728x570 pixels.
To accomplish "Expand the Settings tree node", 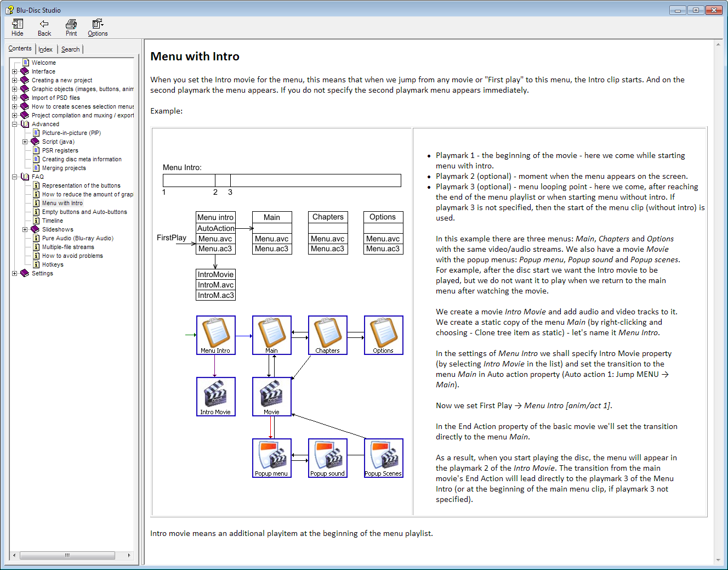I will (15, 273).
